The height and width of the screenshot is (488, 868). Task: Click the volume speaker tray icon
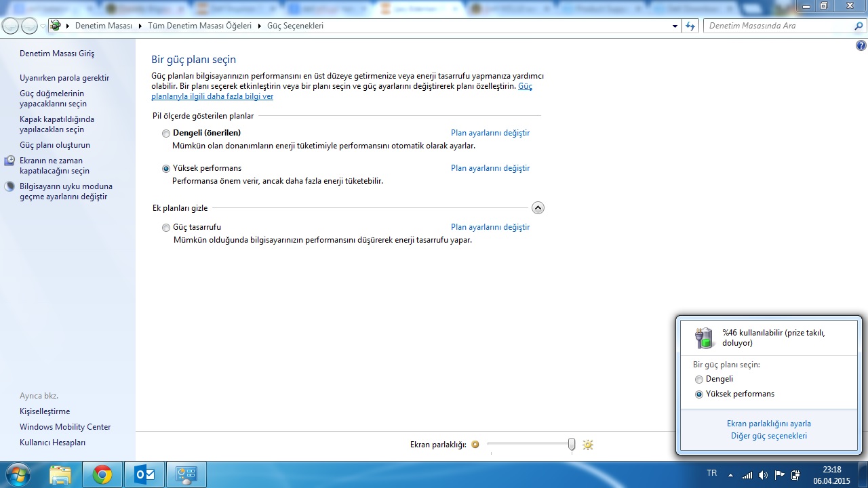(763, 475)
